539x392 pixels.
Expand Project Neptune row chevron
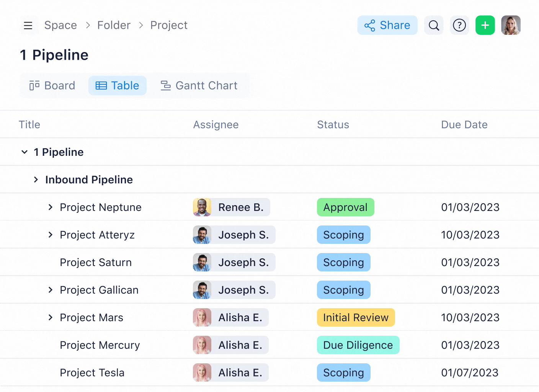[50, 207]
